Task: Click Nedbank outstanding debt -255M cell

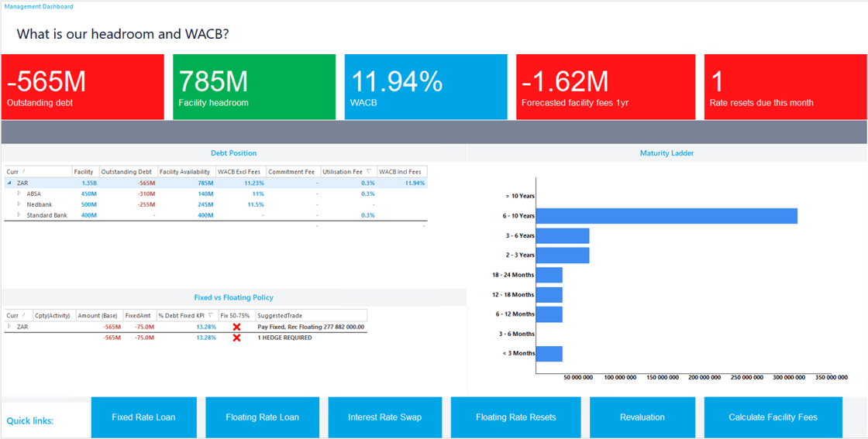Action: [x=146, y=204]
